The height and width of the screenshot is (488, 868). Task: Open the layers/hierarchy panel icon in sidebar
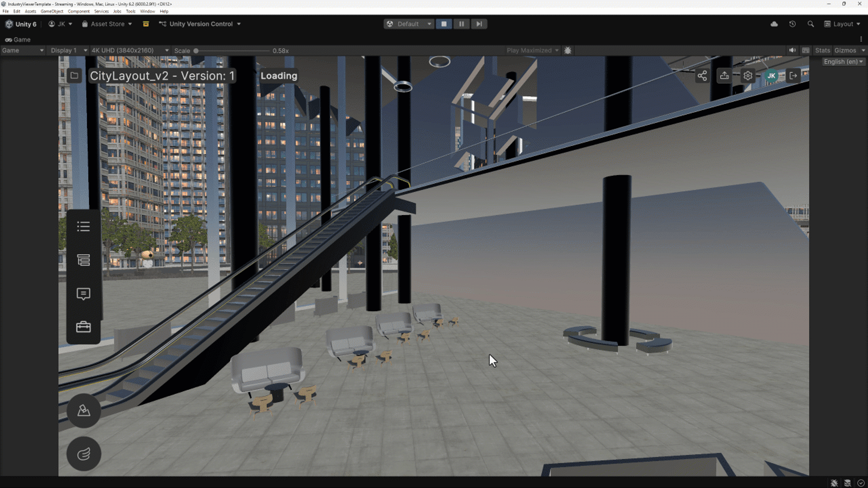(x=83, y=260)
